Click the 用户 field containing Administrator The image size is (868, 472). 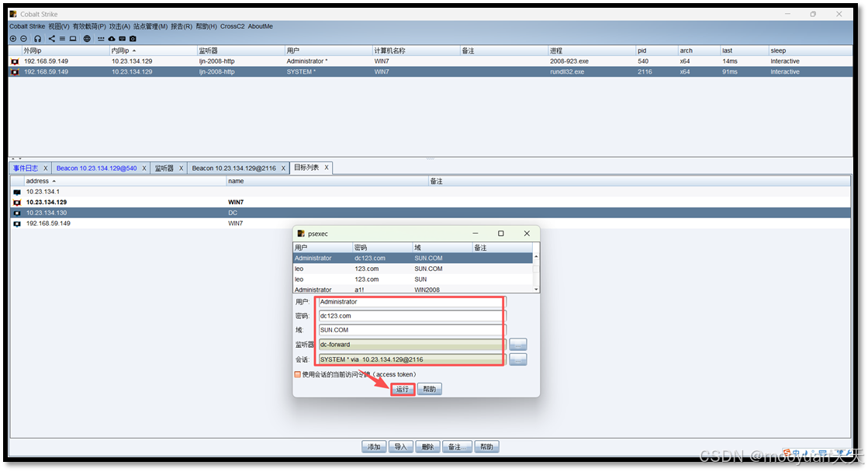[411, 303]
